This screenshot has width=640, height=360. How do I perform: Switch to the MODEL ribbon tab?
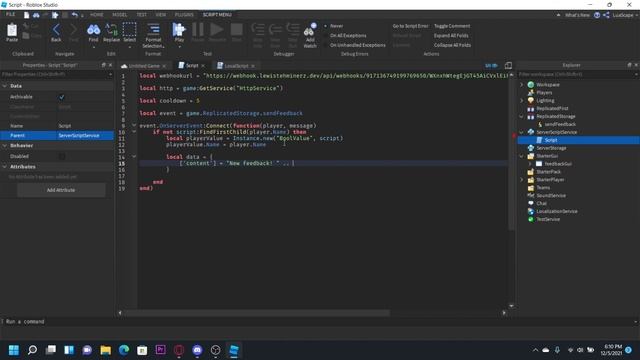coord(120,15)
